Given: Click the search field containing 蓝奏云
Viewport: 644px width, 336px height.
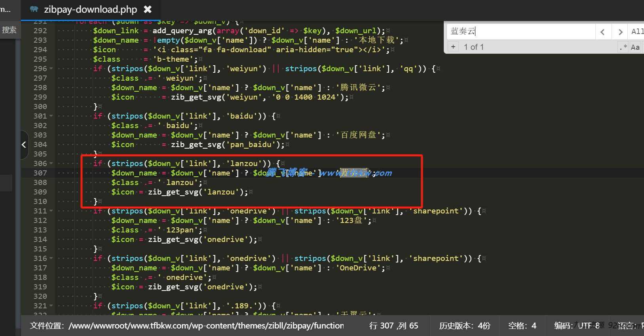Looking at the screenshot, I should point(521,32).
